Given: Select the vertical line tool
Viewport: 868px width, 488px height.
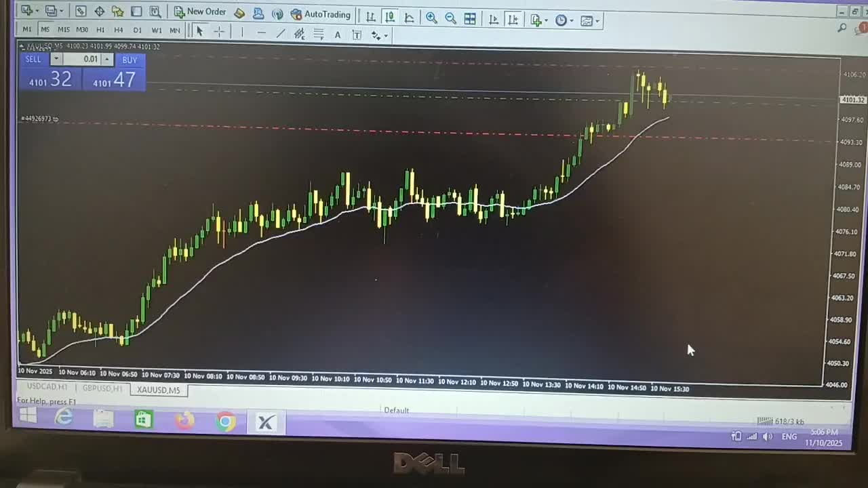Looking at the screenshot, I should point(241,32).
